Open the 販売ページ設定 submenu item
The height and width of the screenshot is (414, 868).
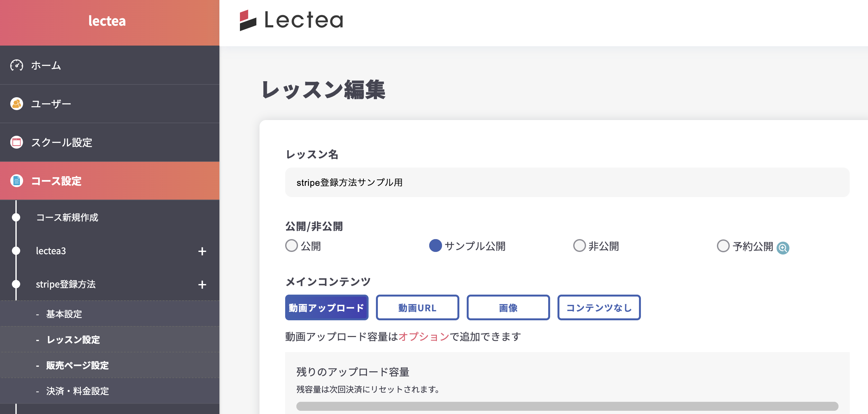[x=77, y=365]
